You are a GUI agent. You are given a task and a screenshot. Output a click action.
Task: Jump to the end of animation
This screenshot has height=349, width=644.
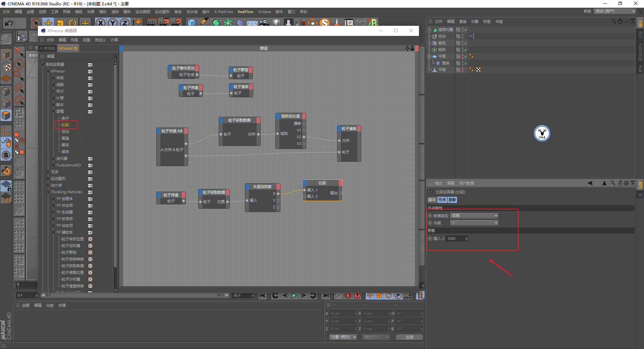pyautogui.click(x=326, y=296)
